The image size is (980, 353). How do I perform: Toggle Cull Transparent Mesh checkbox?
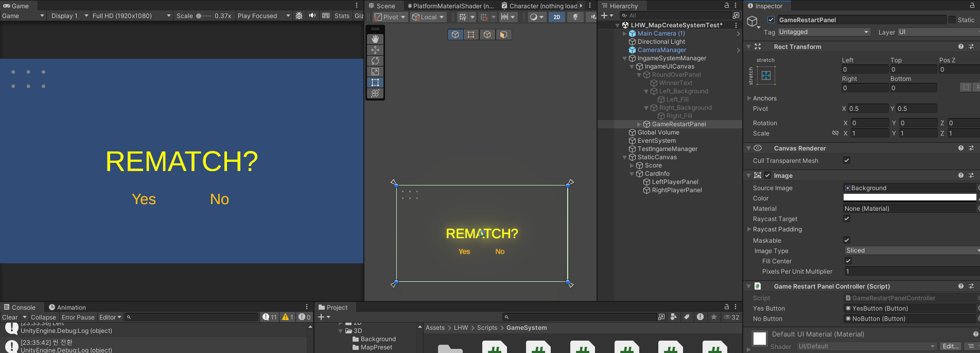coord(847,161)
